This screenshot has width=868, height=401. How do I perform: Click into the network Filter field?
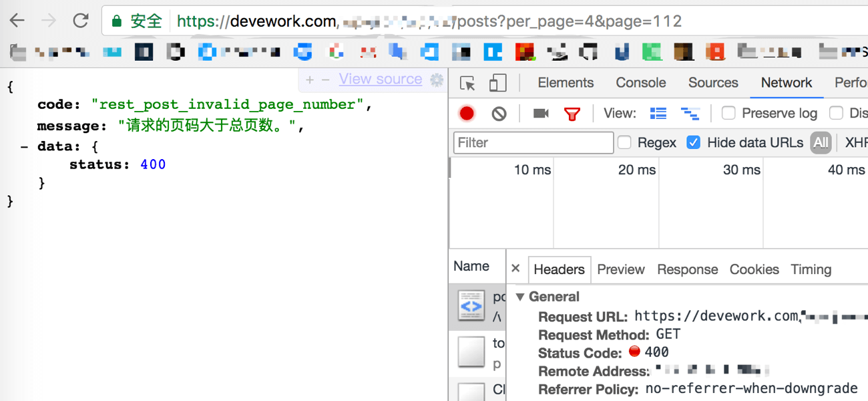[x=533, y=142]
